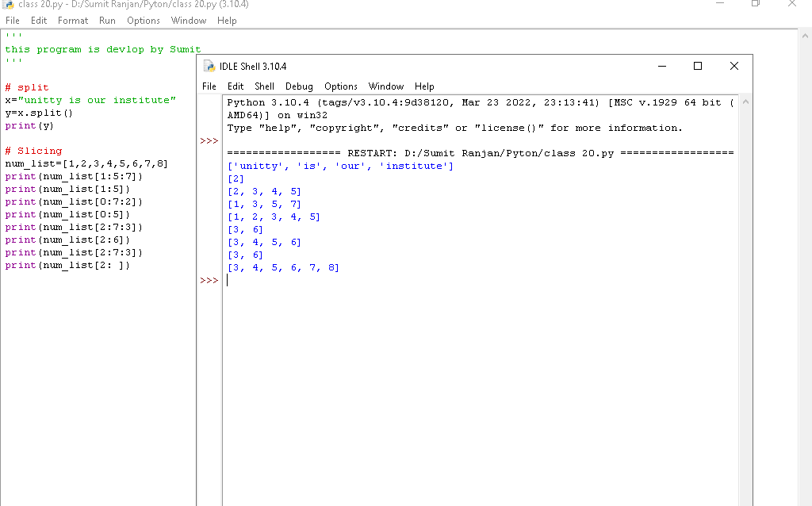Image resolution: width=812 pixels, height=506 pixels.
Task: Click the RESTART output line in the shell
Action: pyautogui.click(x=480, y=153)
